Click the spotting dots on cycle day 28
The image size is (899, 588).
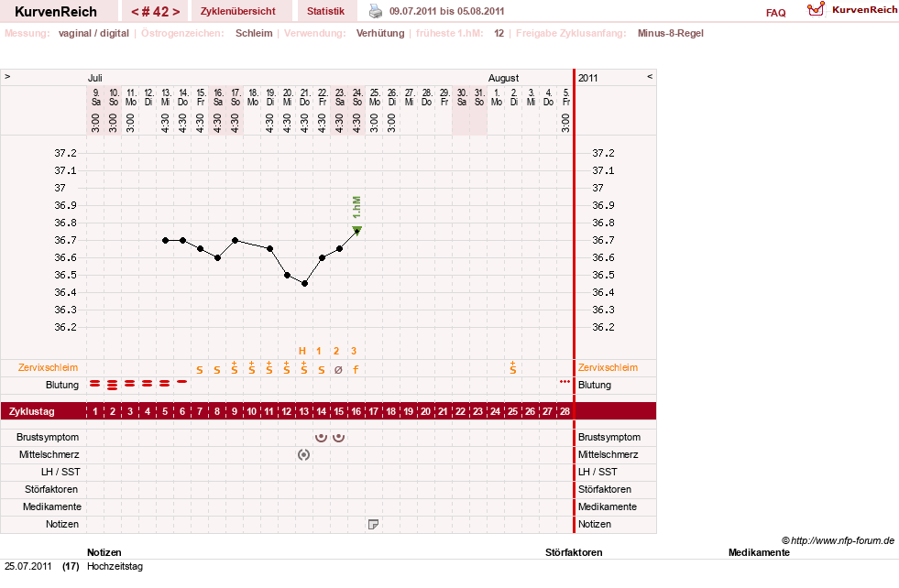tap(565, 382)
